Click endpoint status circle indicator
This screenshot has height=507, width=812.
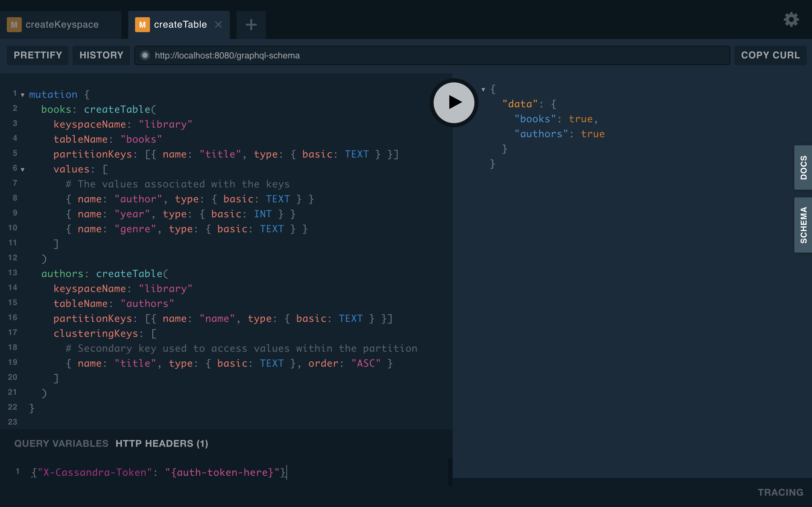point(145,55)
